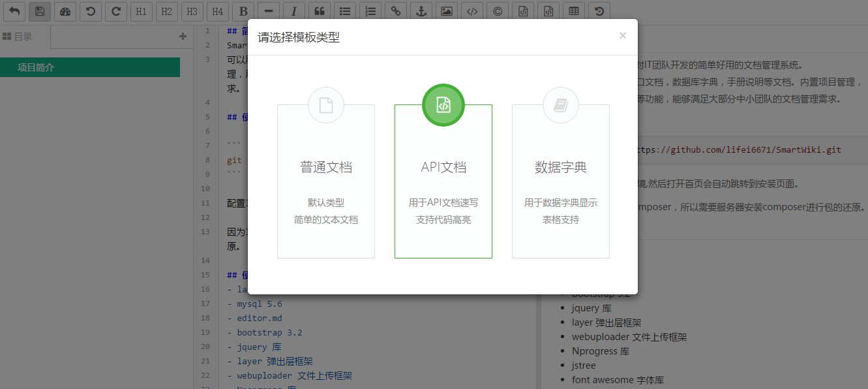
Task: Click editor line '- layer 弹出层框架'
Action: tap(270, 361)
